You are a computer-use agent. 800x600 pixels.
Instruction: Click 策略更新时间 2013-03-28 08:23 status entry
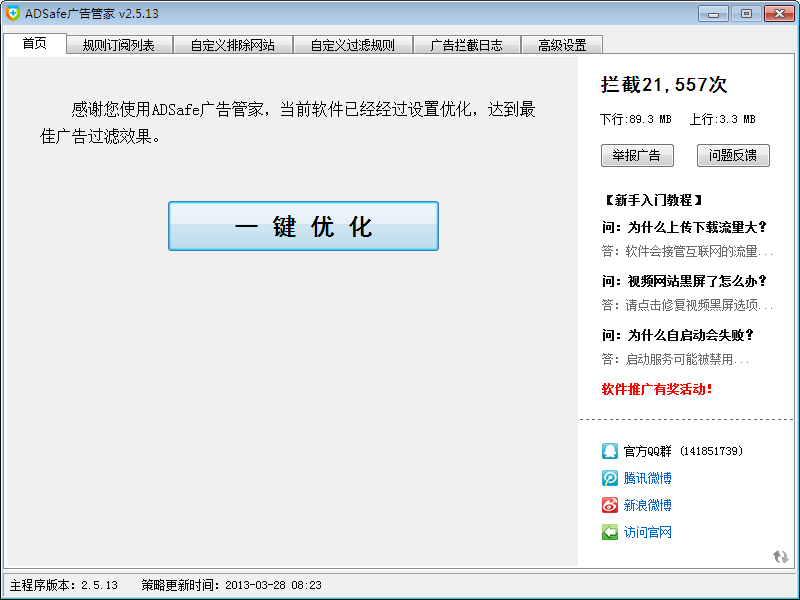pos(232,585)
